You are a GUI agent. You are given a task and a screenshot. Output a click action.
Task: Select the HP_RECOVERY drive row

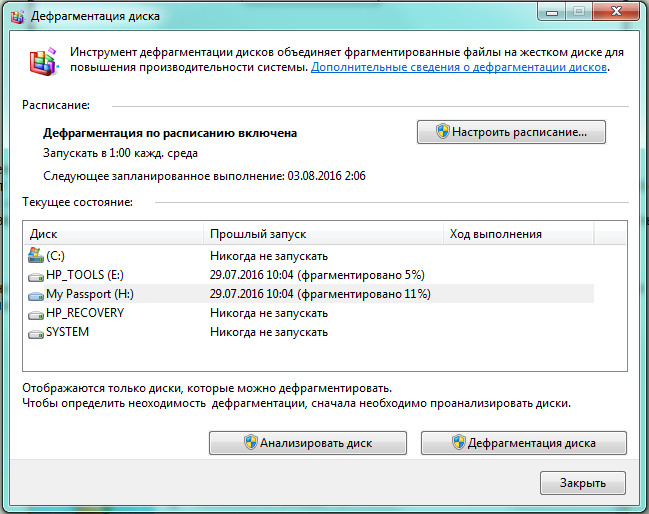[308, 313]
